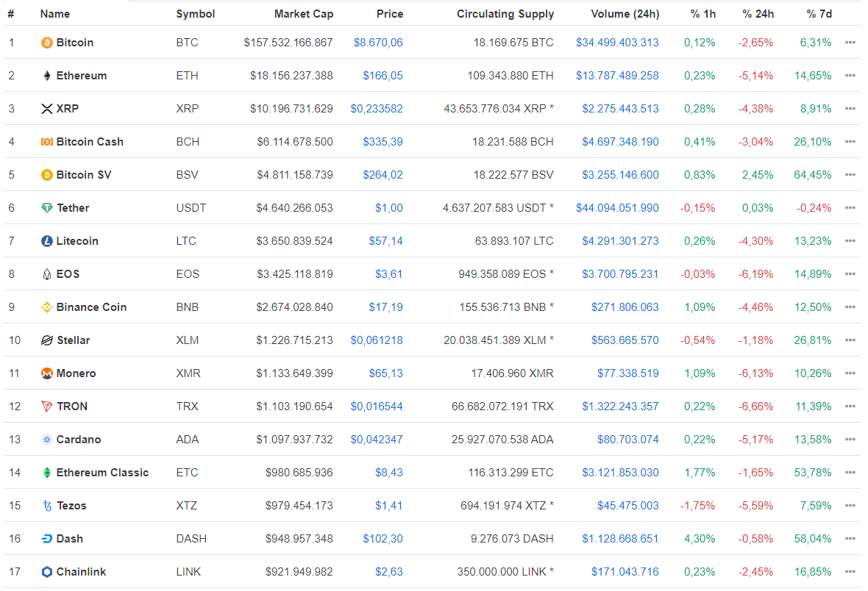The height and width of the screenshot is (591, 868).
Task: Click the Cardano logo icon
Action: [x=47, y=440]
